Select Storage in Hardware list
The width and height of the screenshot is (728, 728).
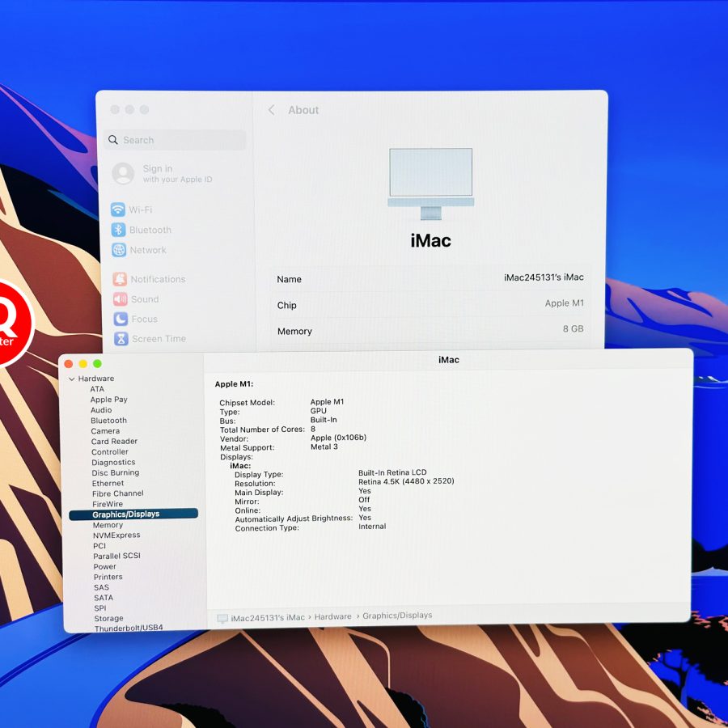click(108, 619)
